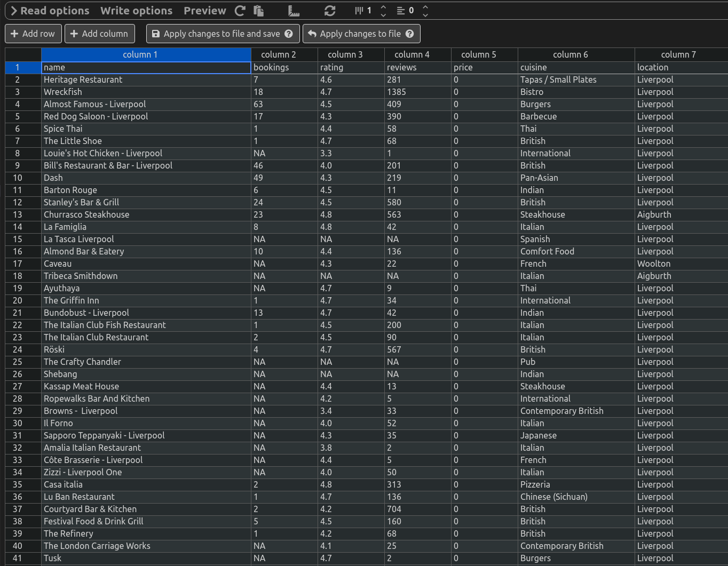
Task: Select row header number 1
Action: pos(23,67)
